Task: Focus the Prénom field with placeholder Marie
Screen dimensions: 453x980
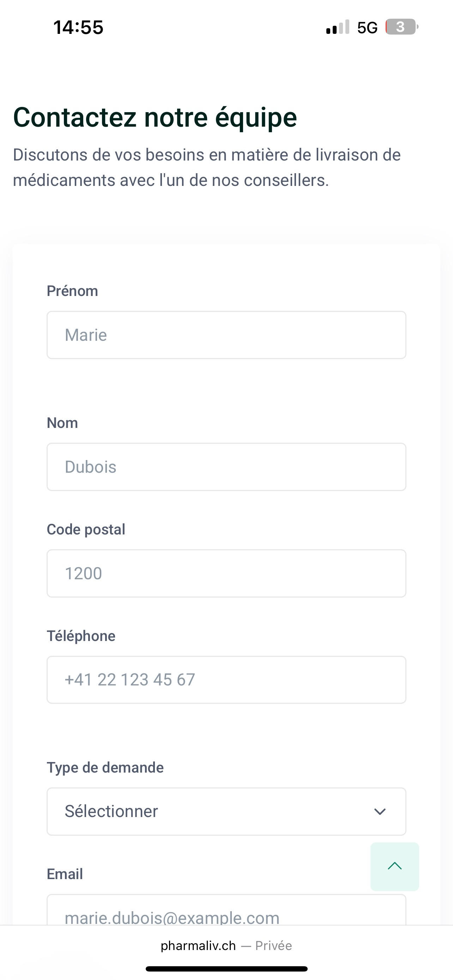Action: [x=226, y=335]
